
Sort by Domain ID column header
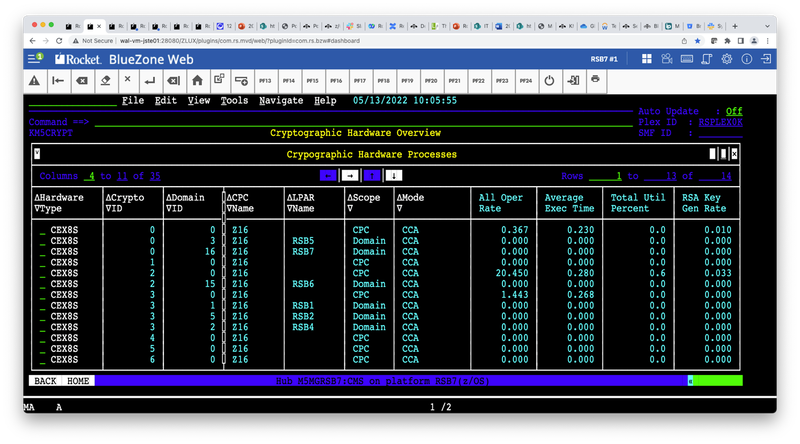(185, 203)
